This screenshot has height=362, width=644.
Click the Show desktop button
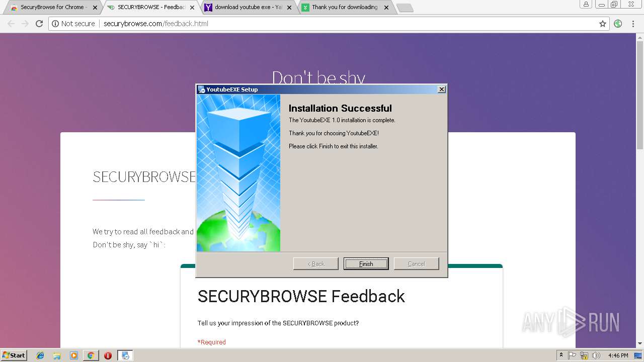638,355
